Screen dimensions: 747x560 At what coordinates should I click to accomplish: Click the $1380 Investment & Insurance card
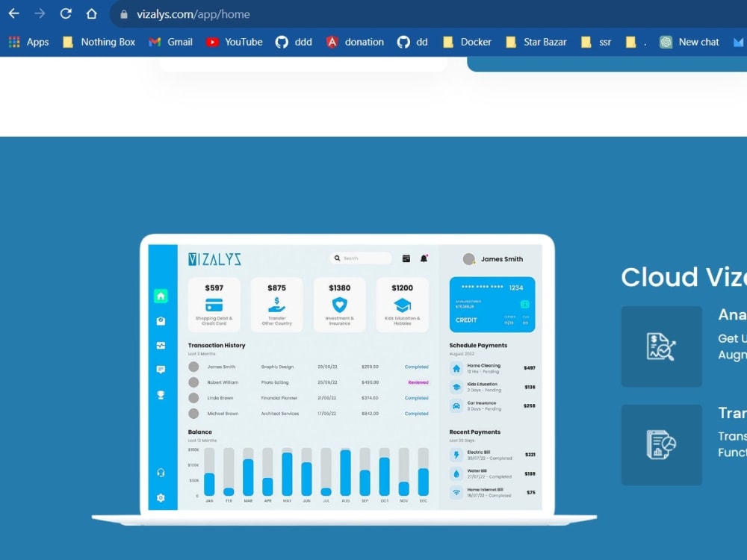[340, 305]
